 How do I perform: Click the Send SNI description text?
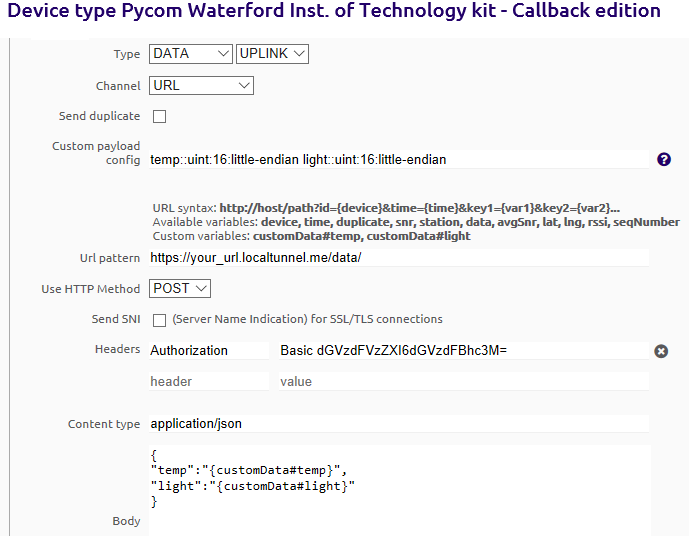308,319
